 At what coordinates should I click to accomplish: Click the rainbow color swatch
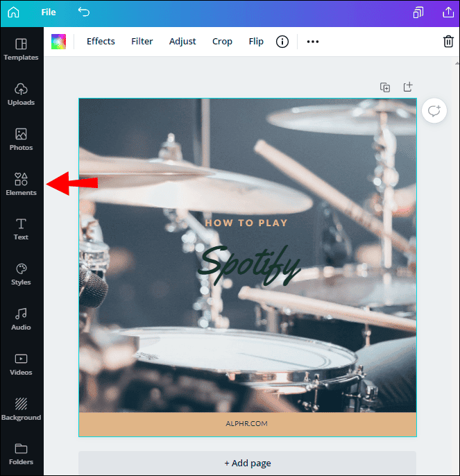(58, 42)
